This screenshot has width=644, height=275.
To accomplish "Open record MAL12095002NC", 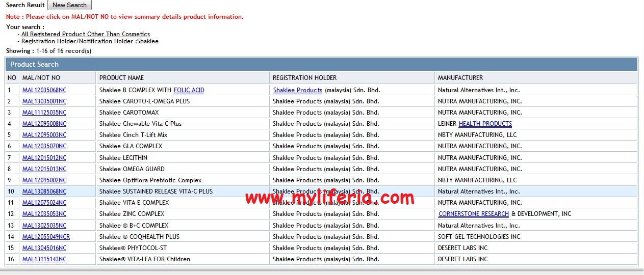I will click(x=44, y=180).
